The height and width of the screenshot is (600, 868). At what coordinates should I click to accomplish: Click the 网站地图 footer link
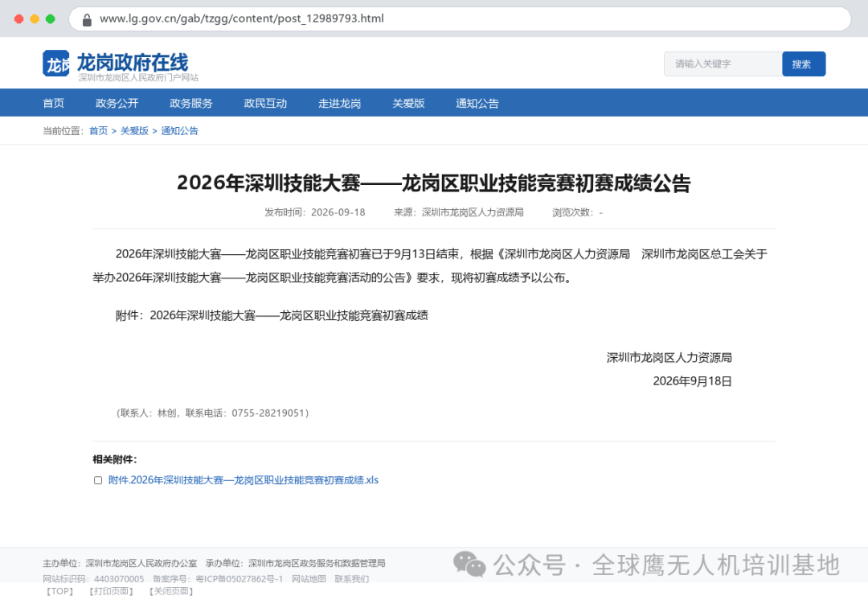coord(309,579)
